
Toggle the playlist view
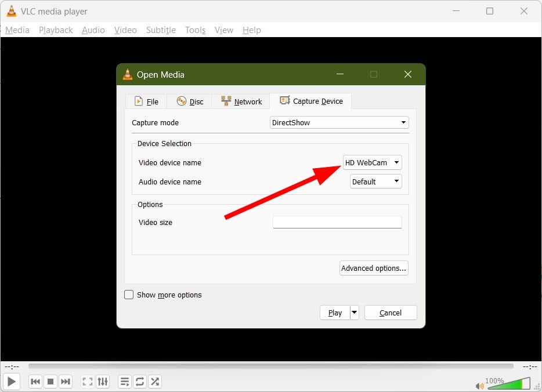tap(124, 382)
